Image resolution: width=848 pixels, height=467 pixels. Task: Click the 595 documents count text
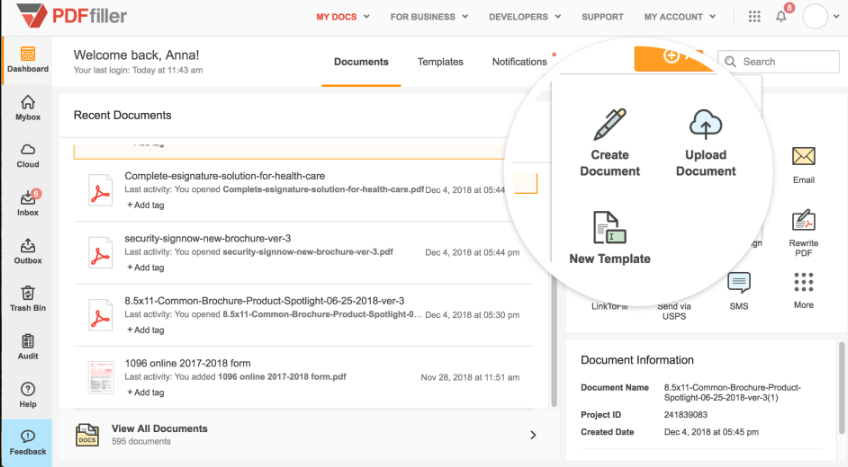coord(141,442)
